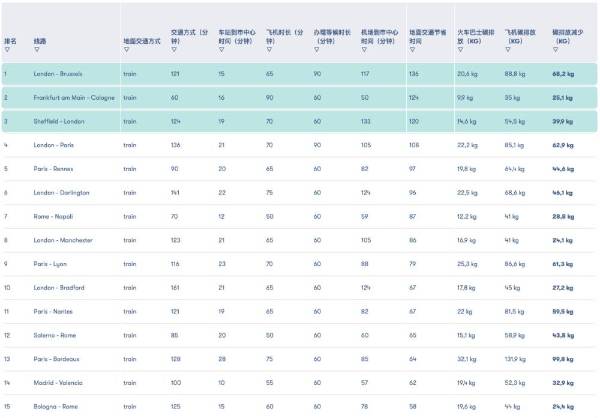Click the 飞机时长 header label
The image size is (600, 418).
(285, 36)
